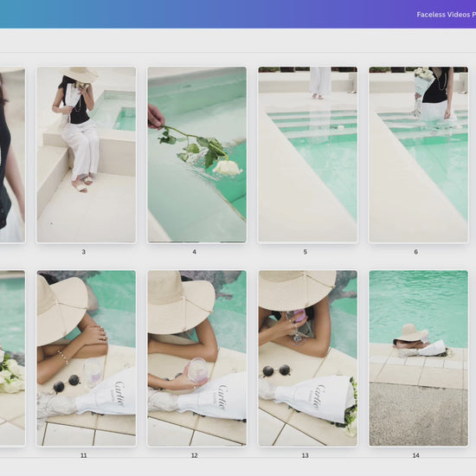
Task: Select page 14 thumbnail with hat on pool edge
Action: tap(419, 358)
